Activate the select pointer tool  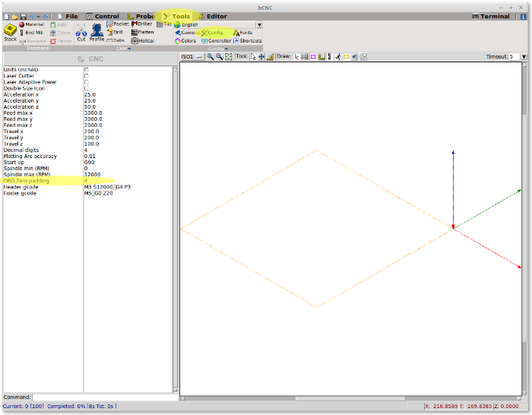(253, 57)
